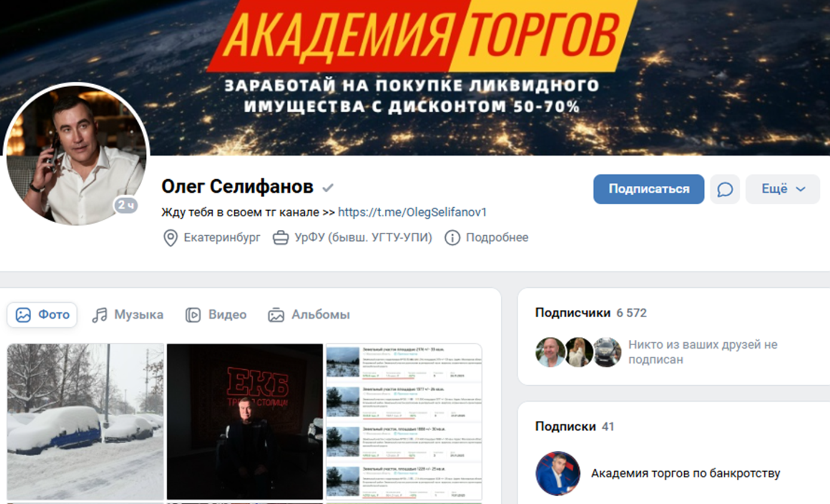Switch to the Альбомы tab
Screen dimensions: 830x504
309,315
